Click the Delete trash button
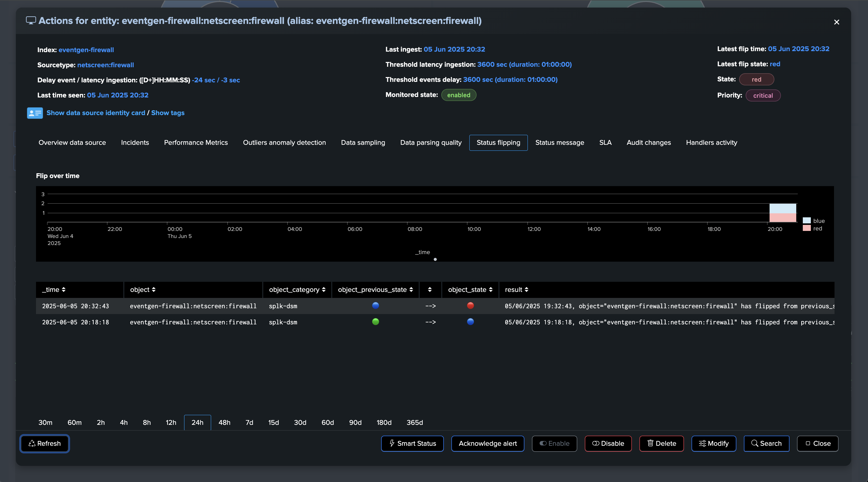Image resolution: width=868 pixels, height=482 pixels. pyautogui.click(x=661, y=443)
